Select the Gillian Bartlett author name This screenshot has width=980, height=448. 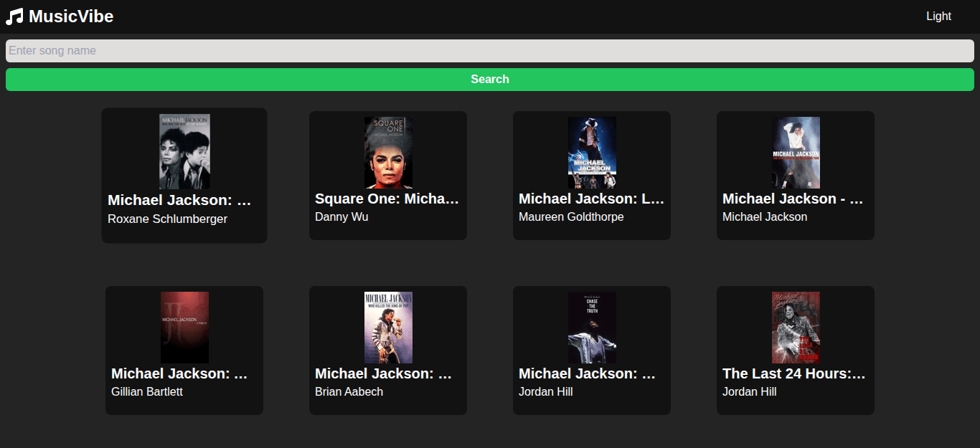coord(147,392)
